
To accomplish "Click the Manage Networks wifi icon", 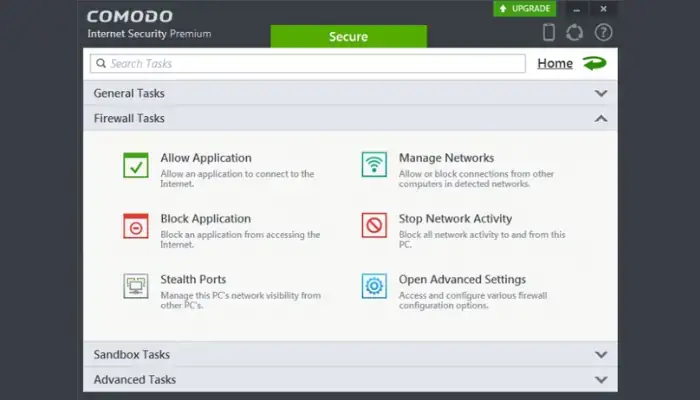I will coord(374,164).
